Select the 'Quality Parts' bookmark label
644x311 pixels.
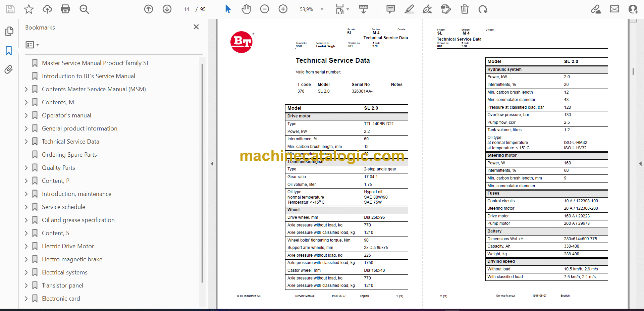tap(58, 168)
